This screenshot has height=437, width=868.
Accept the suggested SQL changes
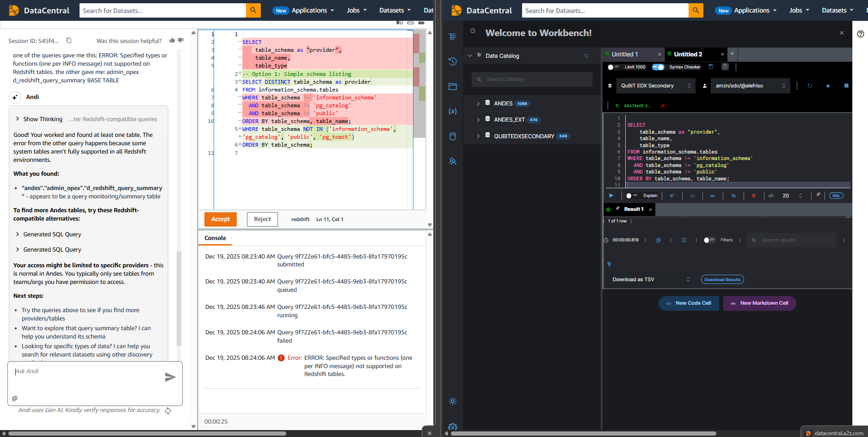(x=221, y=219)
